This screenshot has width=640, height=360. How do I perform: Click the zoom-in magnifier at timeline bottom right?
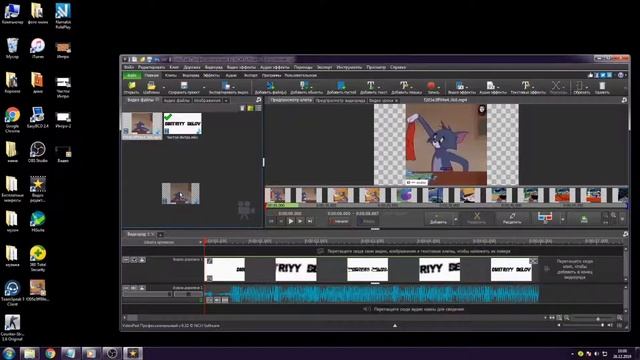tap(620, 318)
